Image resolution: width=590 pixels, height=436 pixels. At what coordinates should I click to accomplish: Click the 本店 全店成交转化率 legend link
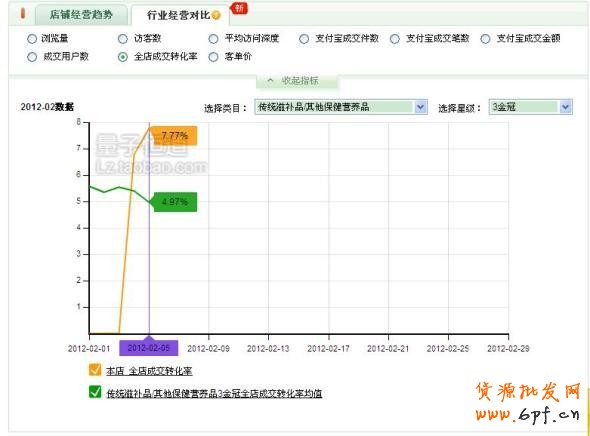[x=149, y=371]
